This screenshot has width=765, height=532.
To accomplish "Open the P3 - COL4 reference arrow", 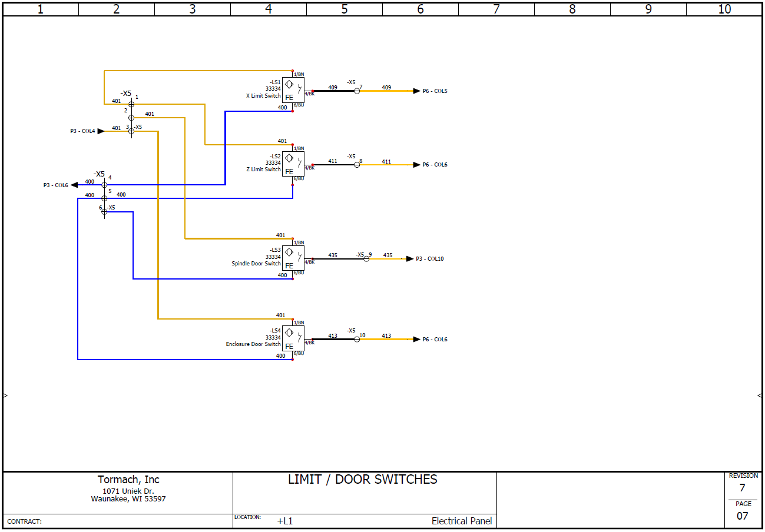I will [x=82, y=131].
